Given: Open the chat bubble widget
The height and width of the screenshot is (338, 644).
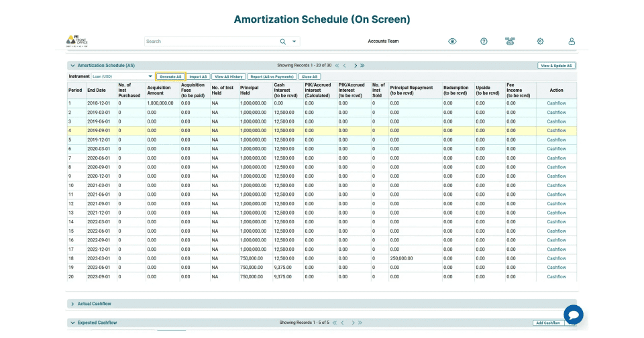Looking at the screenshot, I should (x=574, y=315).
